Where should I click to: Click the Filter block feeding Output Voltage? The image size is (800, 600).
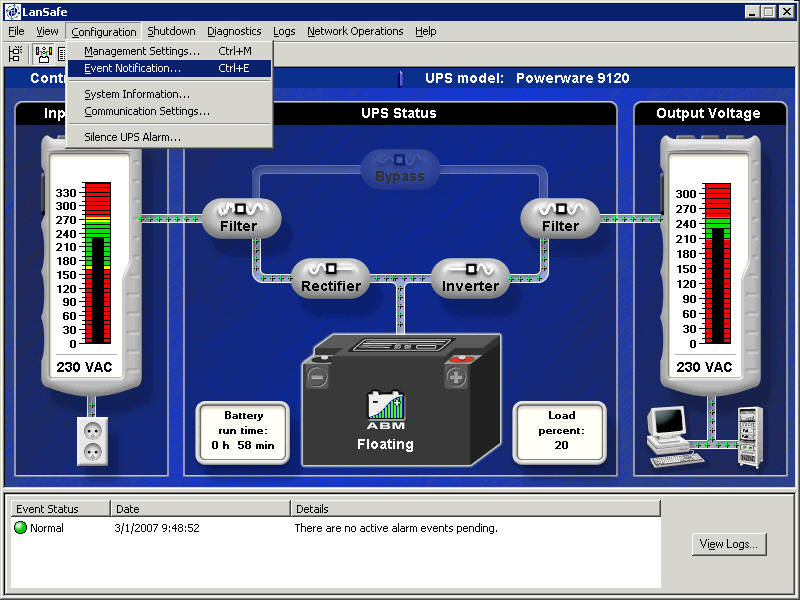point(560,218)
